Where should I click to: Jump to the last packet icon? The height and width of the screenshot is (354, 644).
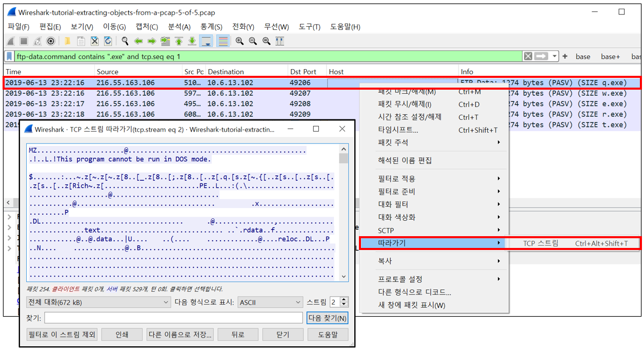coord(192,41)
